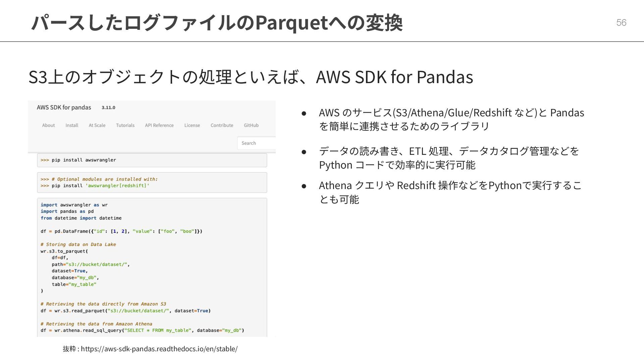Click the 3.11.0 version label
644x362 pixels.
tap(108, 108)
